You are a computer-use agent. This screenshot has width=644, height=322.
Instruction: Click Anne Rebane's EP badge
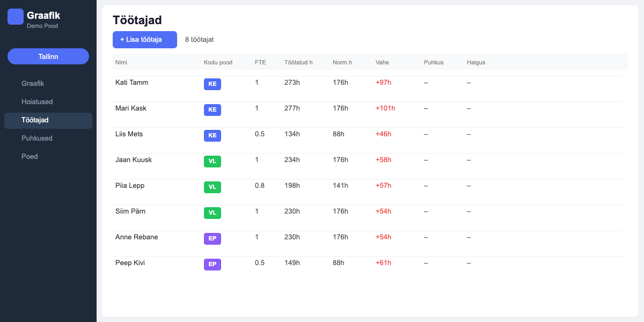212,238
